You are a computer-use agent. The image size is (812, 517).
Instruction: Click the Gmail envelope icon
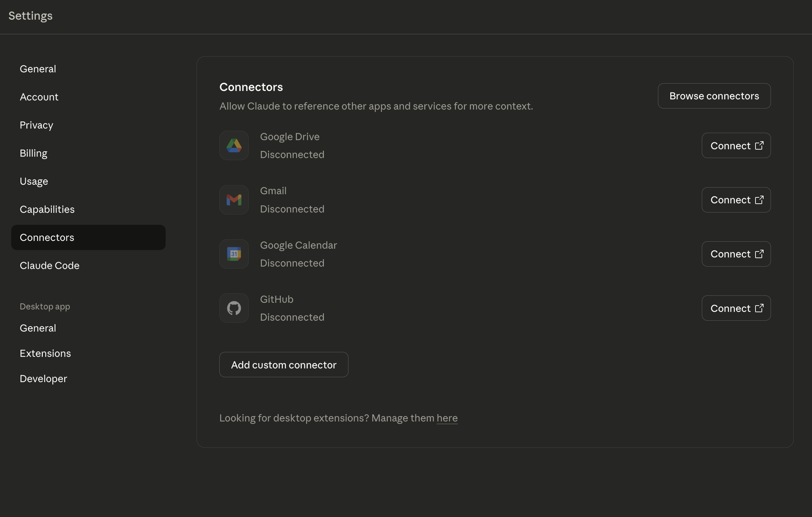[234, 200]
